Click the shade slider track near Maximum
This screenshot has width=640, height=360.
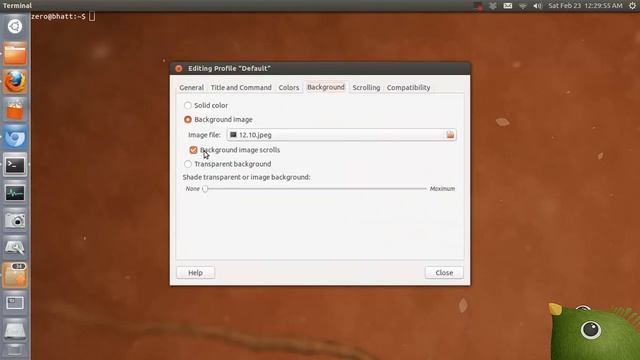coord(422,189)
